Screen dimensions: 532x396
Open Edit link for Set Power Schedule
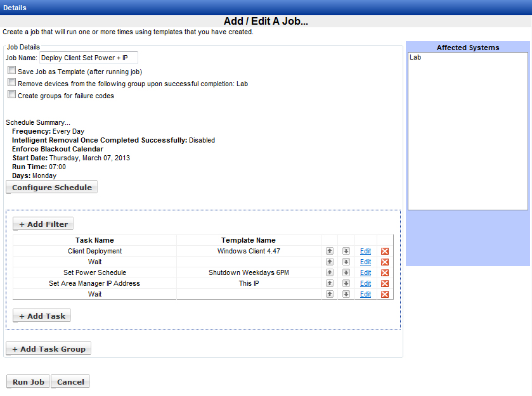365,273
